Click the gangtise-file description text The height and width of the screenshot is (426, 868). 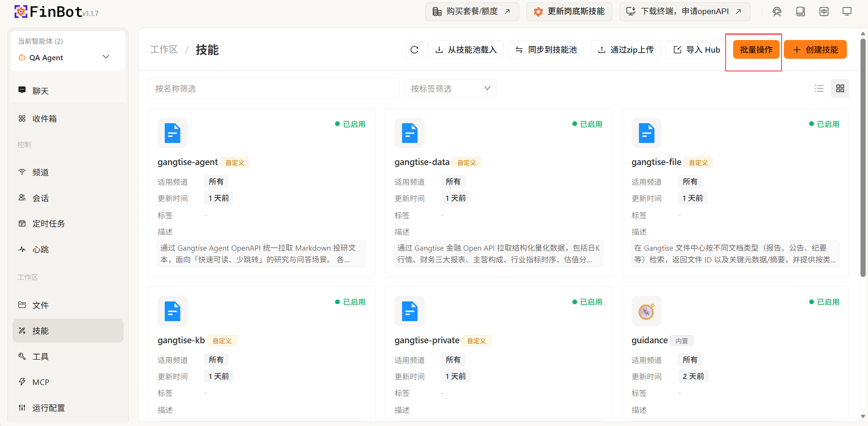(735, 254)
